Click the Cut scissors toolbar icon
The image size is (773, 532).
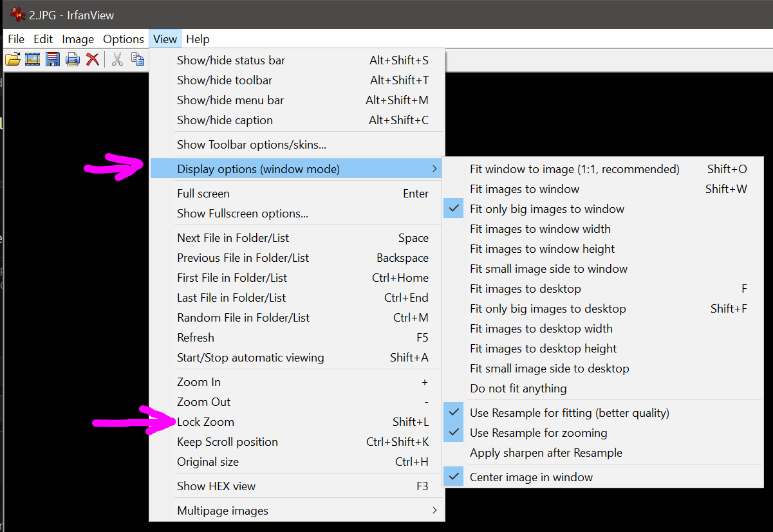pos(117,59)
